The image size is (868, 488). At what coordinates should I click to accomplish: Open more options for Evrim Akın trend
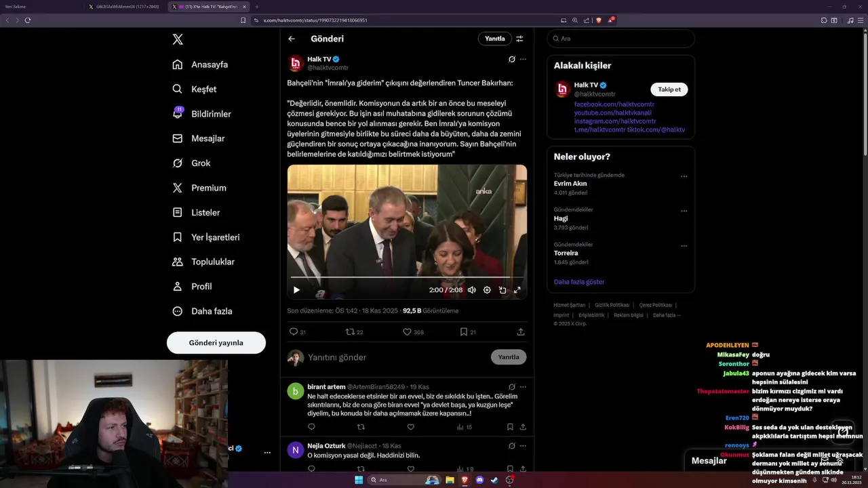(684, 176)
